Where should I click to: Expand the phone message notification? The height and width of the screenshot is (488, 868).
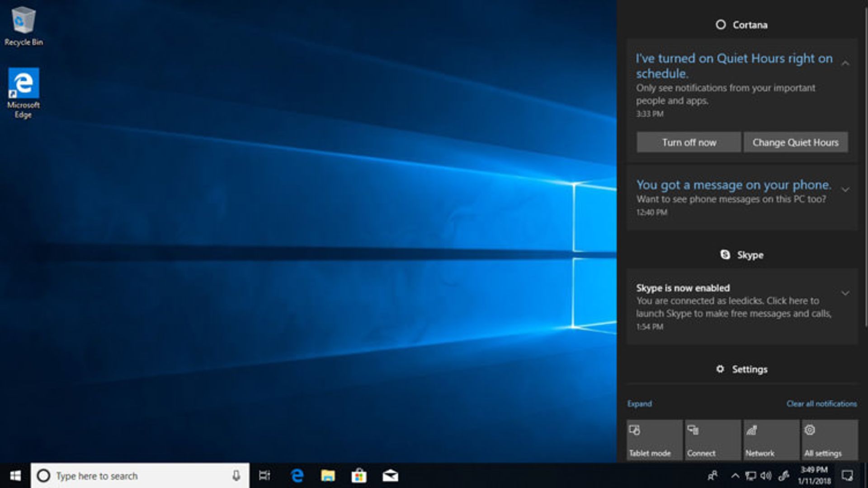coord(845,190)
